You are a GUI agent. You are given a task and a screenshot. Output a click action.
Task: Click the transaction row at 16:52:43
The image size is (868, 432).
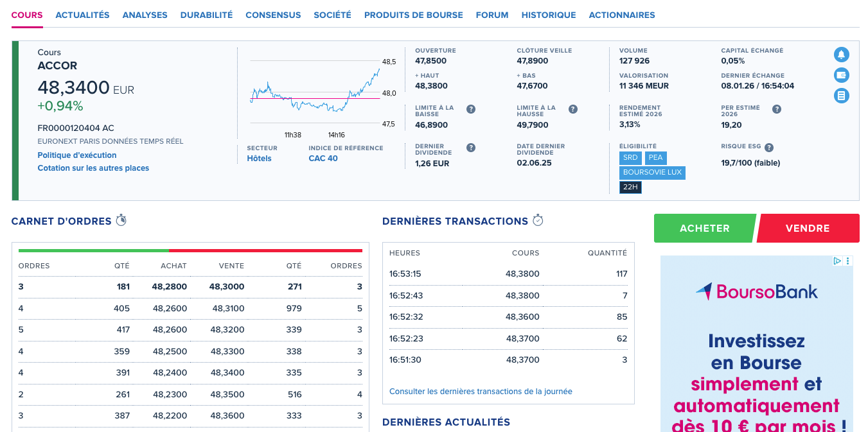(508, 295)
